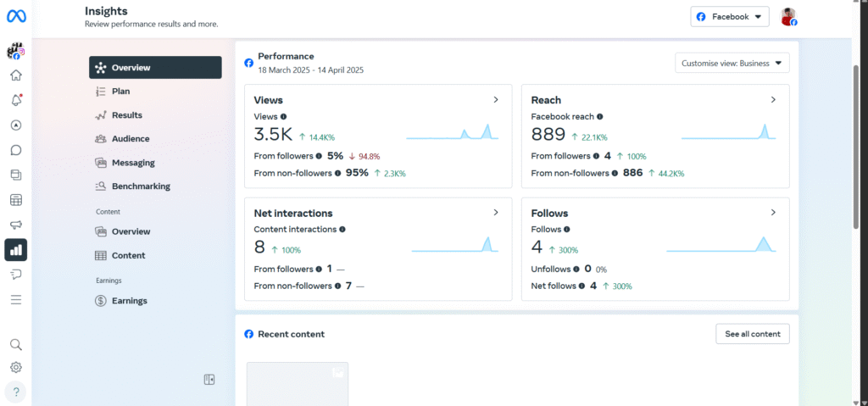This screenshot has height=406, width=868.
Task: Open Benchmarking menu item
Action: pyautogui.click(x=140, y=186)
